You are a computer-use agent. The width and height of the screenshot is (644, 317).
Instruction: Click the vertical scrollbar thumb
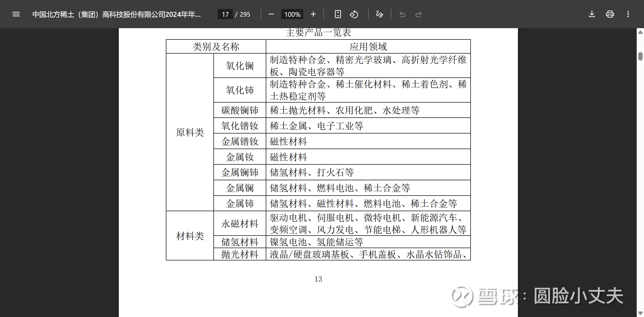click(641, 56)
